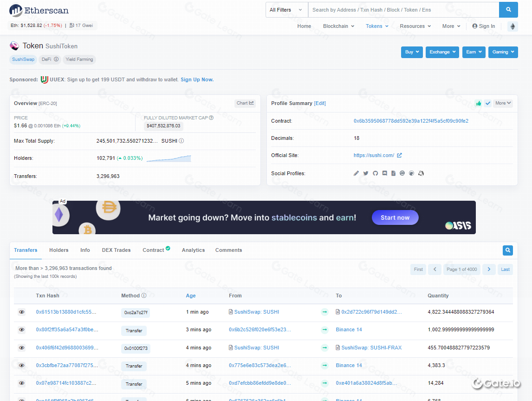Screen dimensions: 532x401
Task: Click the Ethereum network icon next to Sign In
Action: pos(513,26)
